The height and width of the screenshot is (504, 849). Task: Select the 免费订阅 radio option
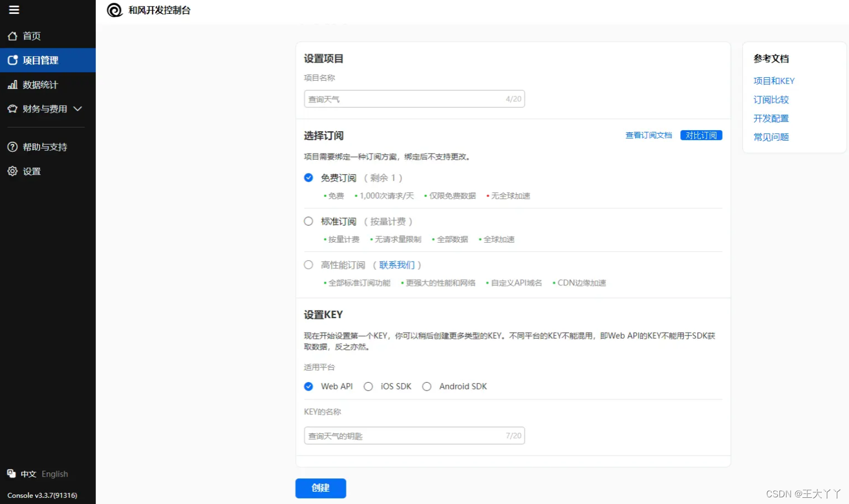(x=309, y=178)
